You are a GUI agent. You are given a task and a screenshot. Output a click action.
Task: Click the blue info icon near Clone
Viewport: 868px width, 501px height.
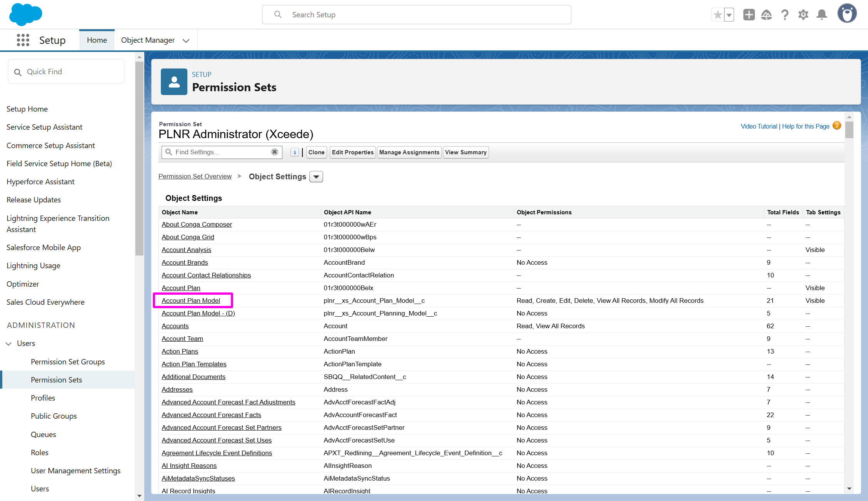coord(295,152)
